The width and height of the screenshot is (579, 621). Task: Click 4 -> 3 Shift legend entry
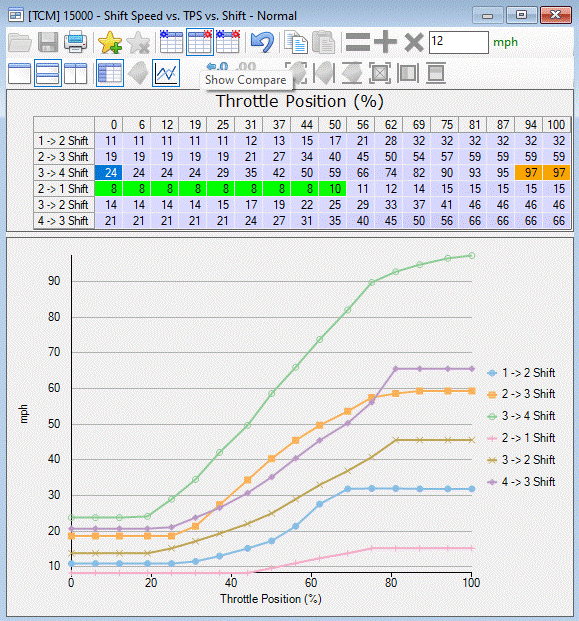coord(521,482)
